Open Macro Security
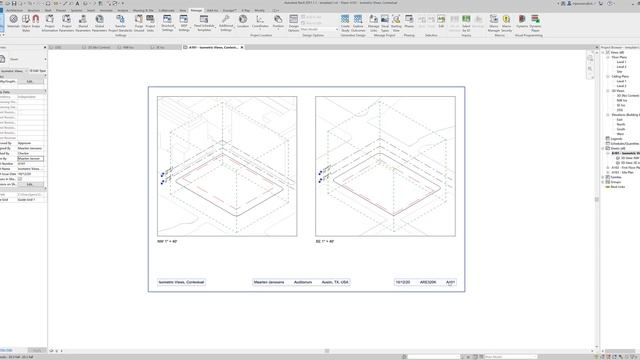This screenshot has height=360, width=640. click(x=506, y=22)
